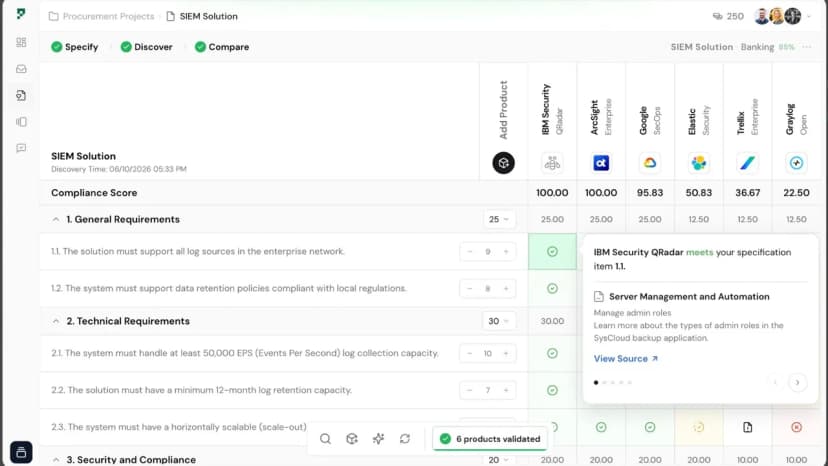Click Graylog red cross for item 2.3
This screenshot has width=828, height=466.
[796, 427]
